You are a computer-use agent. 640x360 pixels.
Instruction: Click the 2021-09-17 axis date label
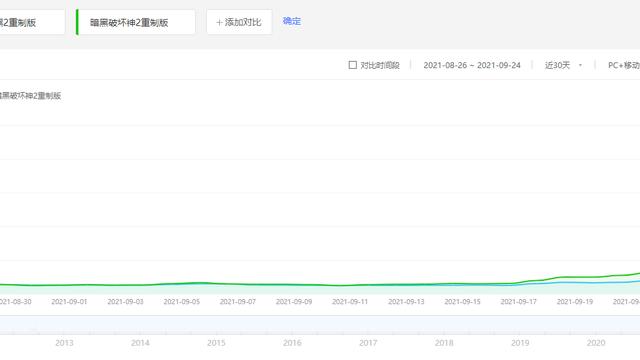pos(518,302)
